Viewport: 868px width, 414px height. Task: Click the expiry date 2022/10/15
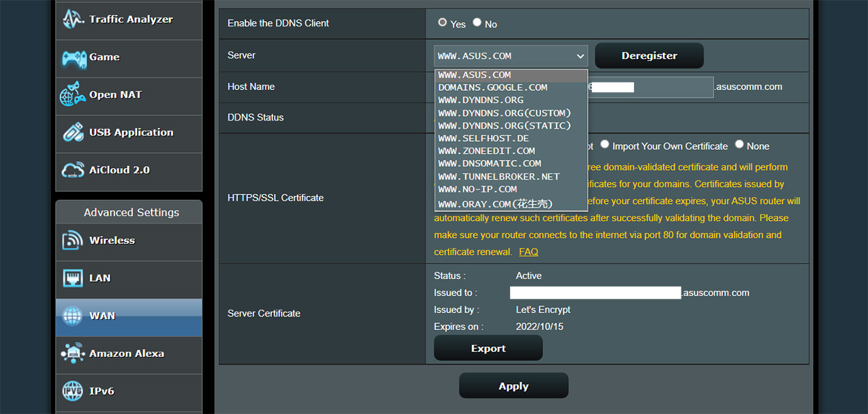tap(540, 327)
